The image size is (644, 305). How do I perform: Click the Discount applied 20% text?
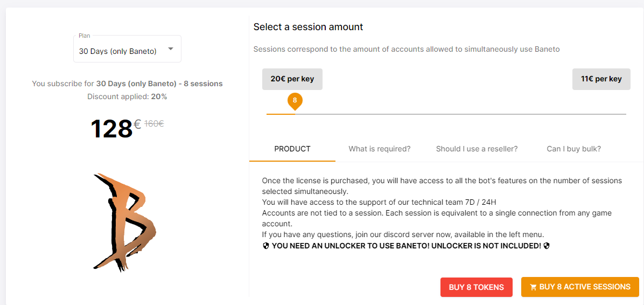127,96
